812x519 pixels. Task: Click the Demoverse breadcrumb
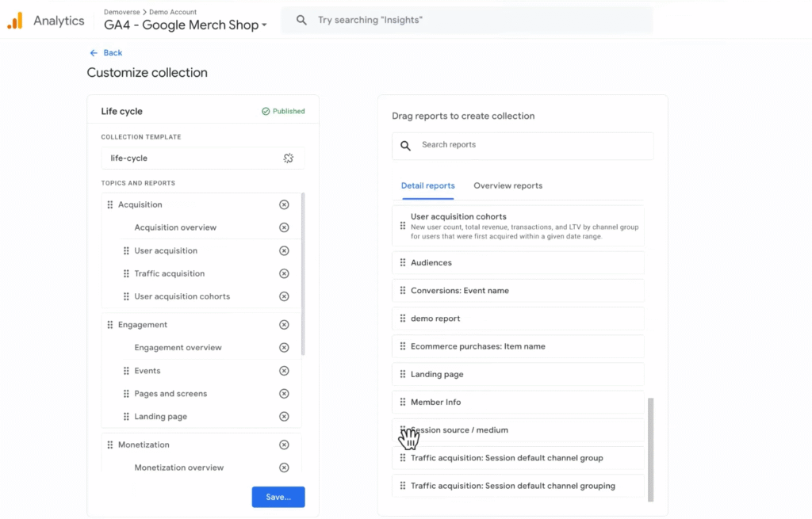point(121,12)
